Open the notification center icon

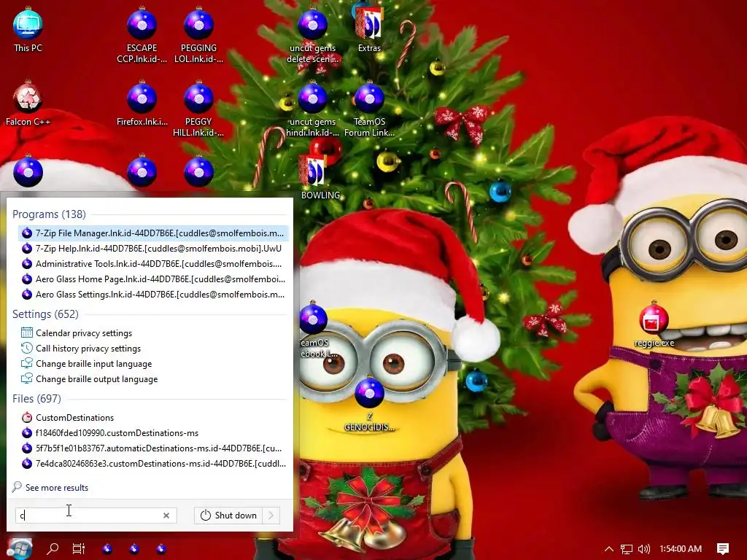click(723, 548)
